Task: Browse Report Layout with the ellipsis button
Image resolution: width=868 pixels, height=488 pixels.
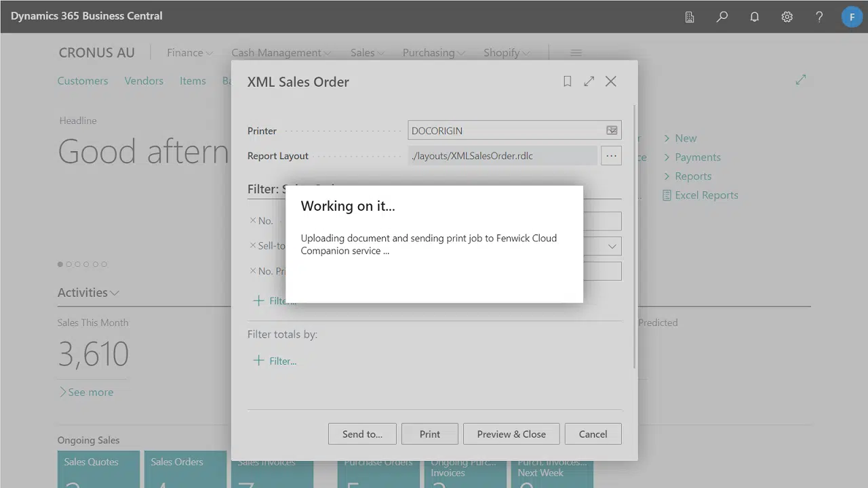Action: (x=611, y=155)
